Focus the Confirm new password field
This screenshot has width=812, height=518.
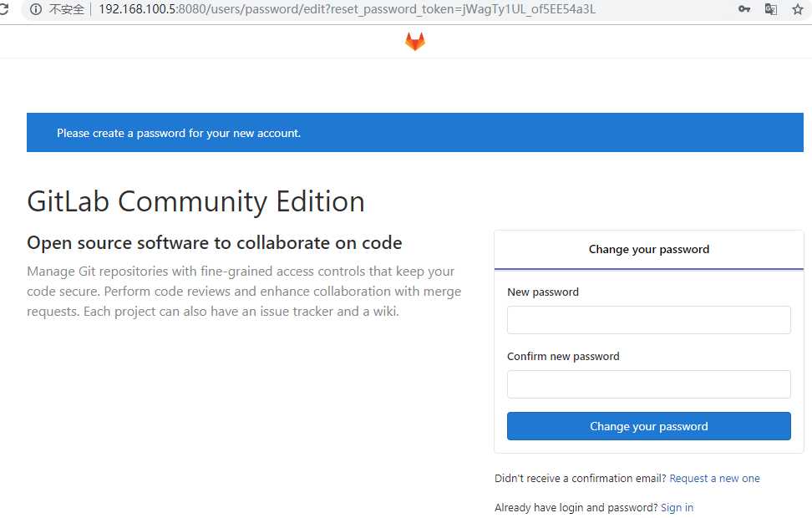pos(648,383)
